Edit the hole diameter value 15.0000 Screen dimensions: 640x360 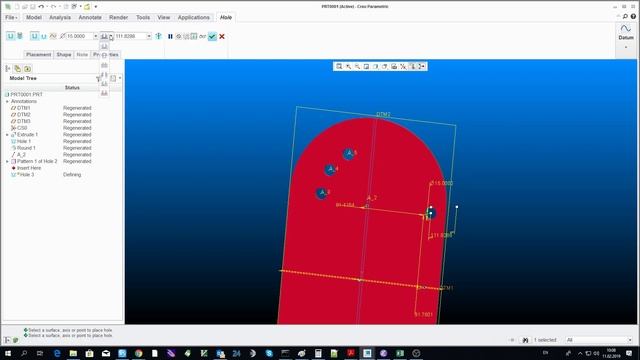pyautogui.click(x=79, y=36)
